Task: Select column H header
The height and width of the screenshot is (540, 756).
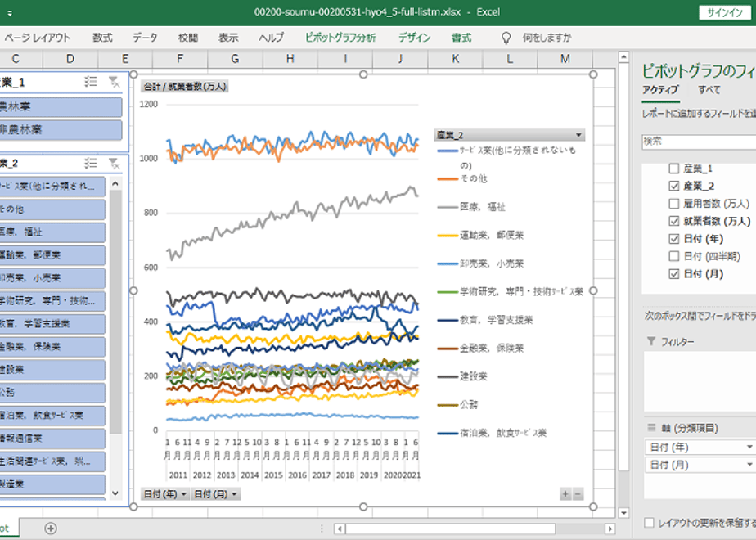Action: pyautogui.click(x=290, y=59)
